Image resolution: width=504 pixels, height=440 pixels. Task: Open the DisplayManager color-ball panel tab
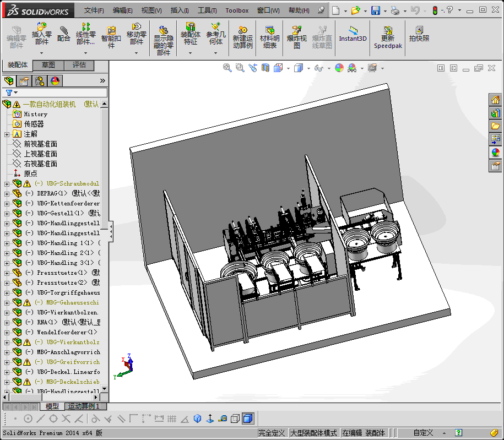[55, 82]
